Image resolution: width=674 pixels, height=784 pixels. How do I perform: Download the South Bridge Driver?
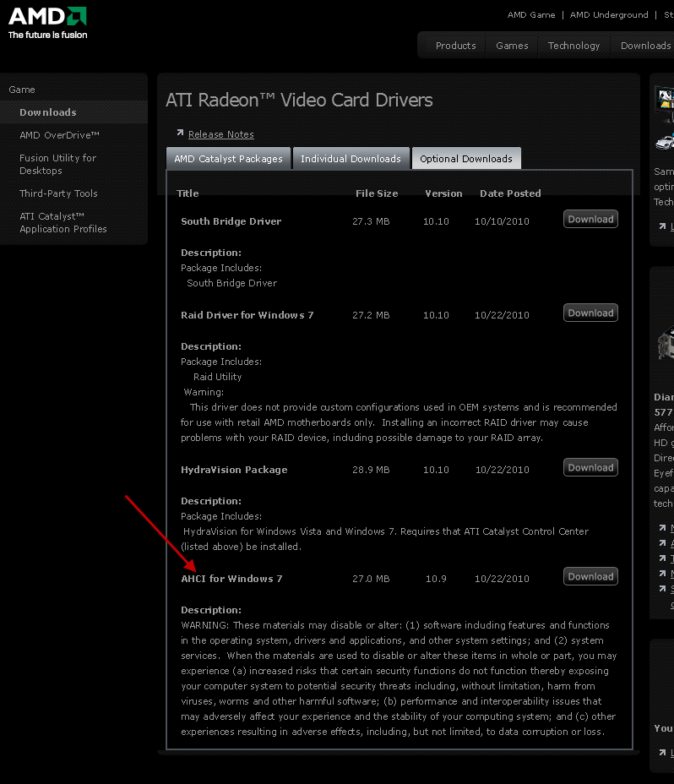coord(590,219)
